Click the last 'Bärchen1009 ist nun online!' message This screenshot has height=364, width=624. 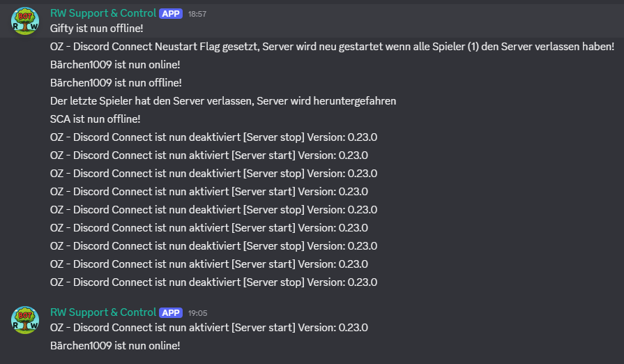pos(115,346)
